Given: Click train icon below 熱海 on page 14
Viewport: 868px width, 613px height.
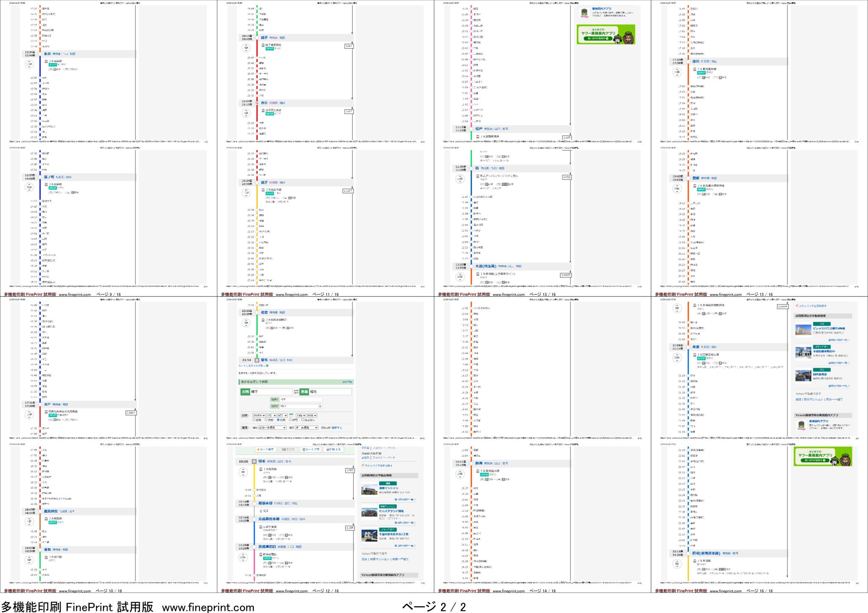Looking at the screenshot, I should tap(477, 471).
